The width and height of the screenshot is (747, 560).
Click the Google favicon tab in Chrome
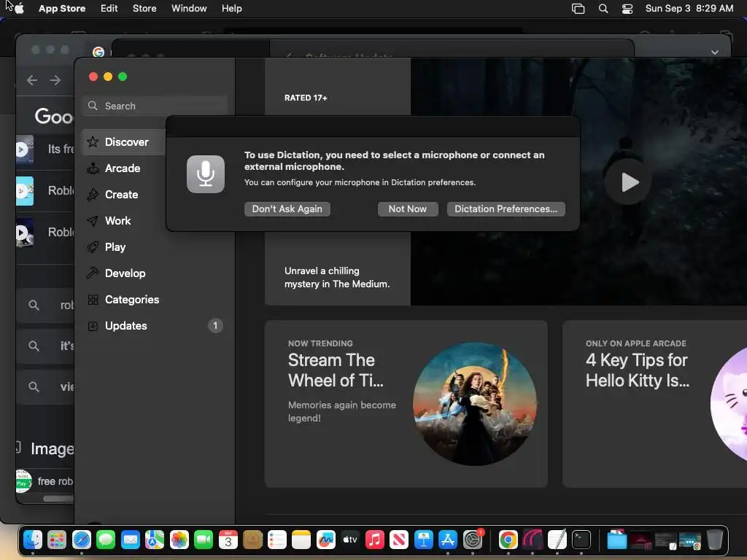click(x=98, y=52)
